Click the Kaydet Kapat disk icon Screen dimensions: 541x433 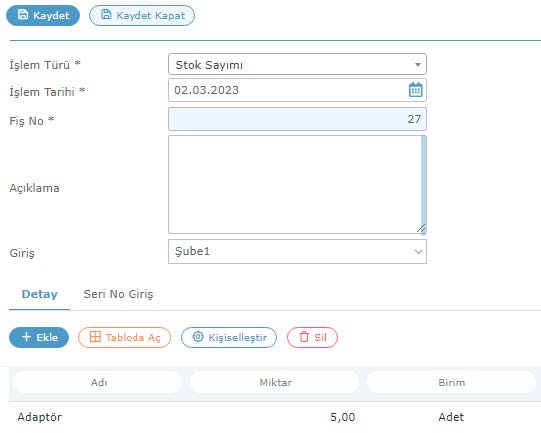tap(106, 14)
